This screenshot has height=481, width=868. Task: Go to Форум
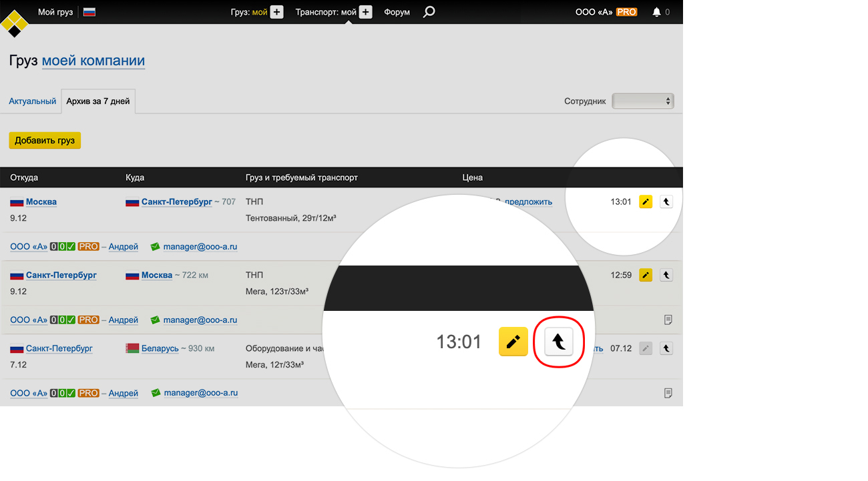point(397,12)
